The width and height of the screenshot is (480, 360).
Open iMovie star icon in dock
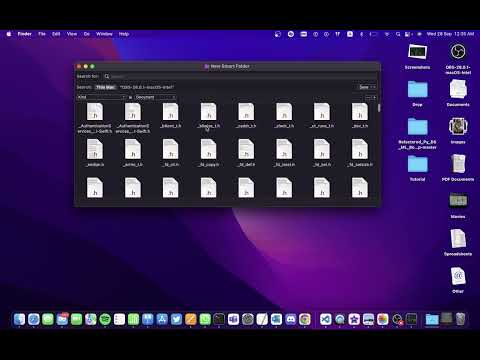point(354,319)
